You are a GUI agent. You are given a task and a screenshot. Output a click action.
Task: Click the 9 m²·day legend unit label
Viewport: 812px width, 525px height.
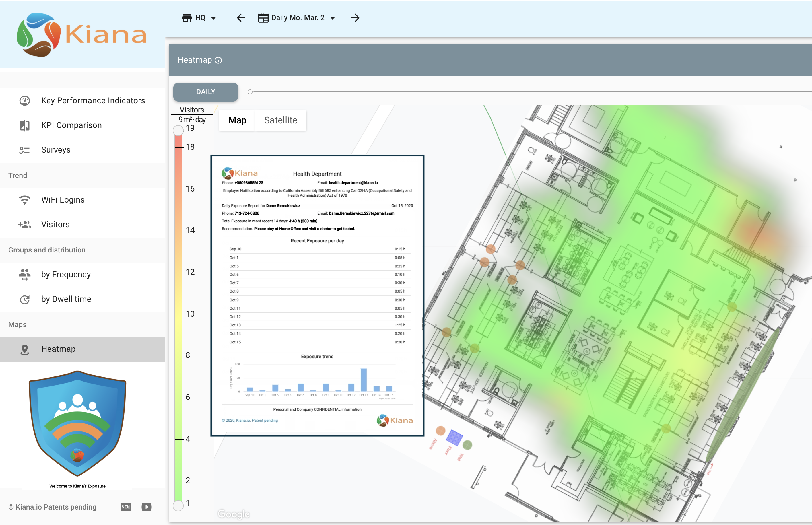click(192, 119)
